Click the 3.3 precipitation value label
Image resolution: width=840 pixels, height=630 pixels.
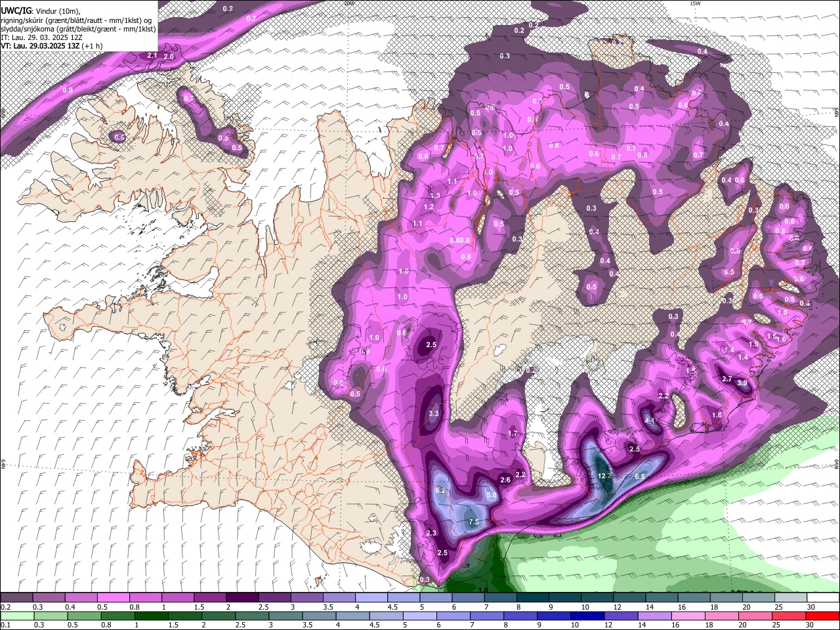434,414
